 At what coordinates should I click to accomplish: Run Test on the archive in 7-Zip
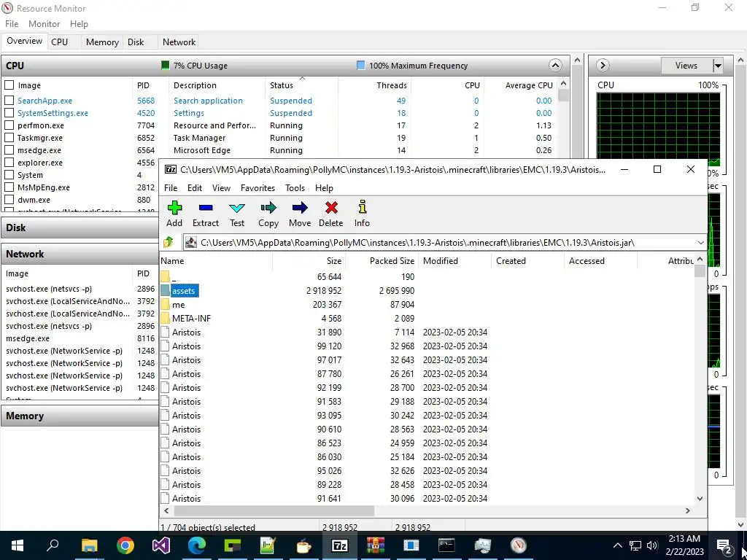pos(237,214)
